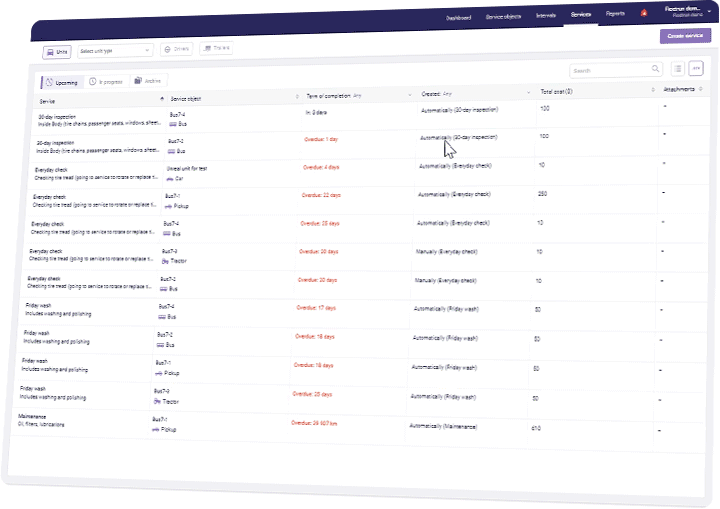The image size is (720, 509).
Task: Click the Create service button
Action: [x=685, y=36]
